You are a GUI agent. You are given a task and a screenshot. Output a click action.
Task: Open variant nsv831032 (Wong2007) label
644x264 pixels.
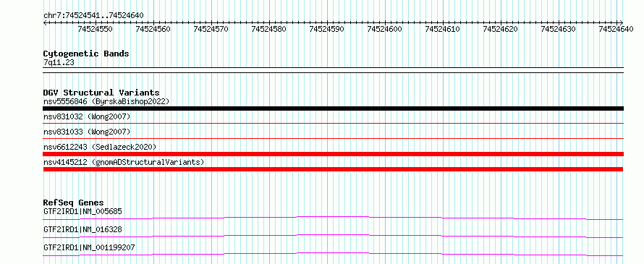click(87, 116)
